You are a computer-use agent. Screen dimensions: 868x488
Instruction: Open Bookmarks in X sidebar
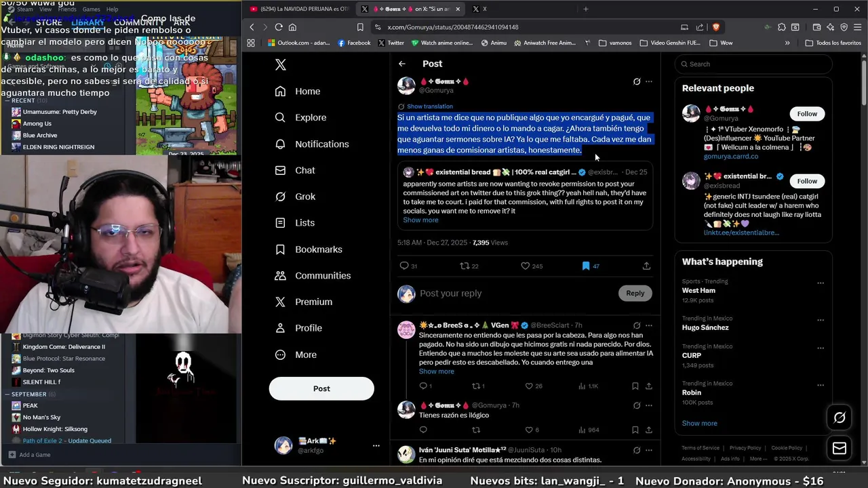pyautogui.click(x=309, y=249)
